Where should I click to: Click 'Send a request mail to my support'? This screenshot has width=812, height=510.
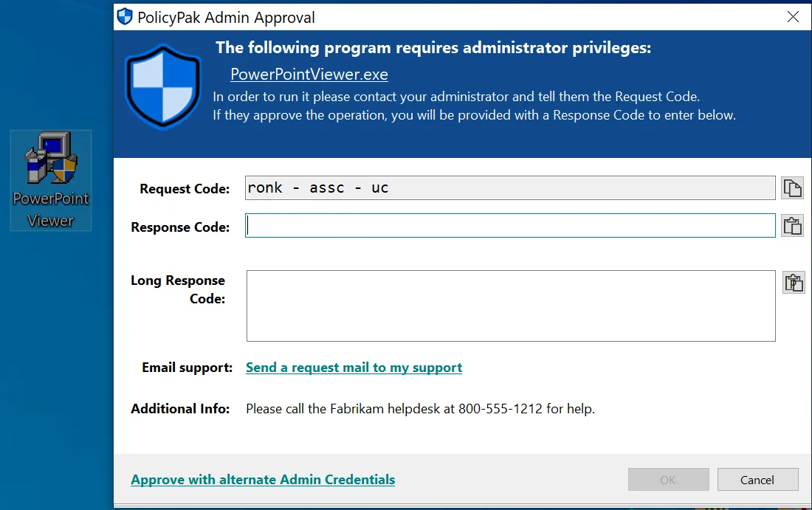point(354,367)
